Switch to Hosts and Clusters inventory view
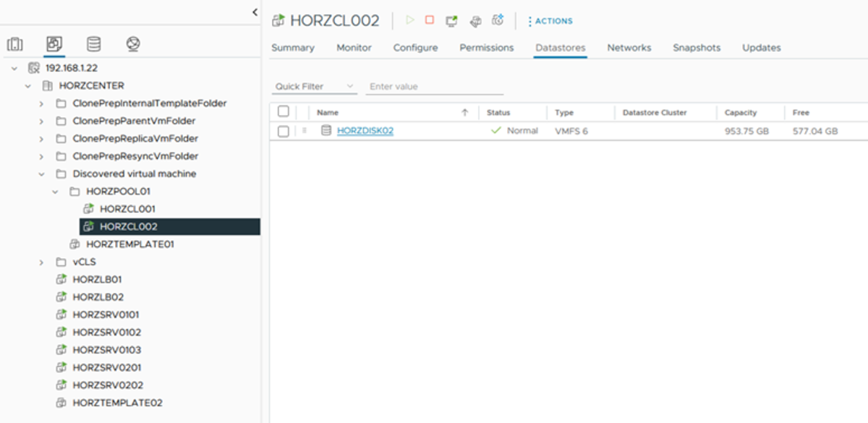868x423 pixels. (14, 44)
